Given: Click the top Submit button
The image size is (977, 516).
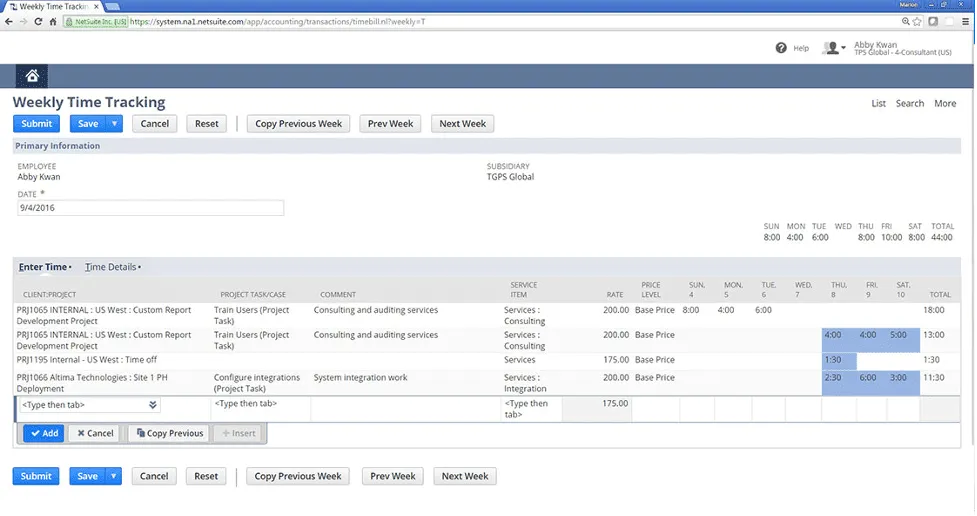Looking at the screenshot, I should pos(36,124).
